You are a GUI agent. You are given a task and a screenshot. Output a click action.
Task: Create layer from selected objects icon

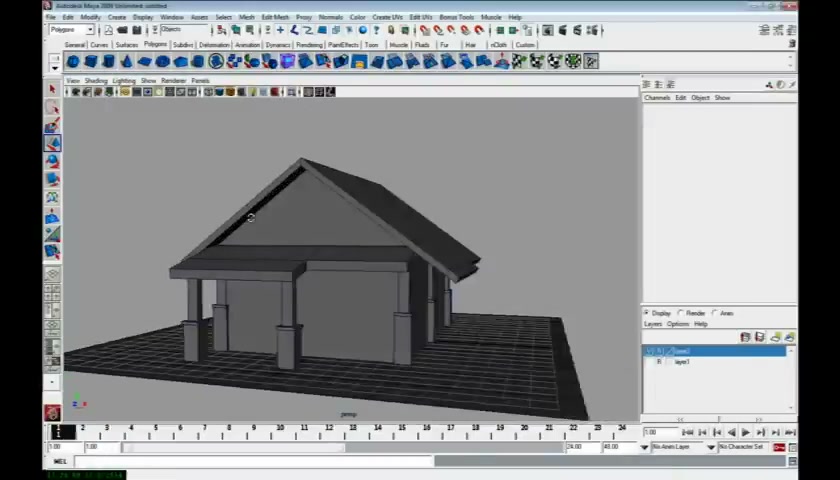pyautogui.click(x=789, y=337)
